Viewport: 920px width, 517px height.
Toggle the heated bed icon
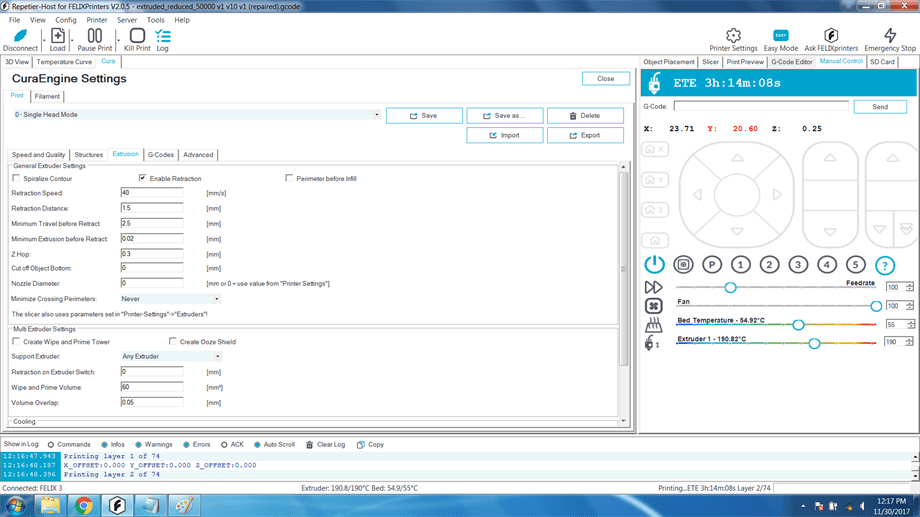(x=654, y=325)
